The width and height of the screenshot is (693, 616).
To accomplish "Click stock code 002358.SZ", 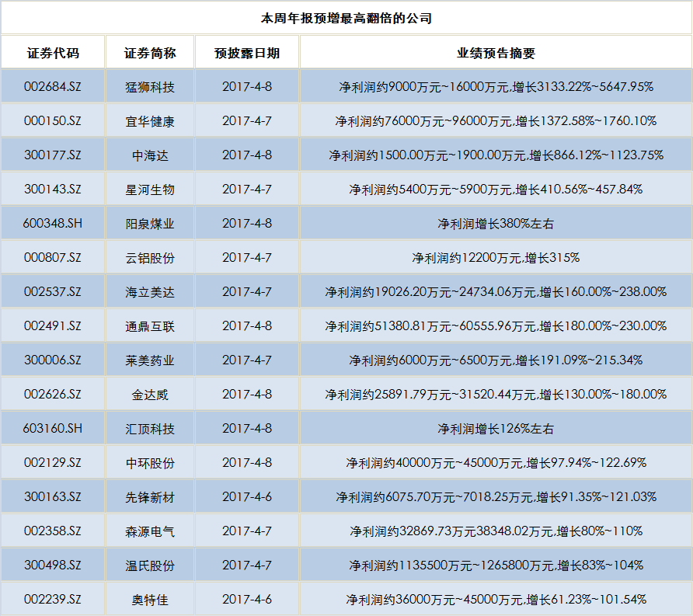I will tap(53, 531).
